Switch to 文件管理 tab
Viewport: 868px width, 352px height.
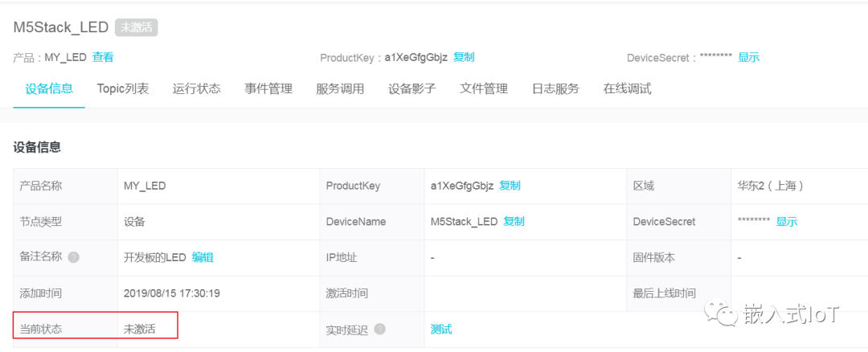click(x=484, y=88)
